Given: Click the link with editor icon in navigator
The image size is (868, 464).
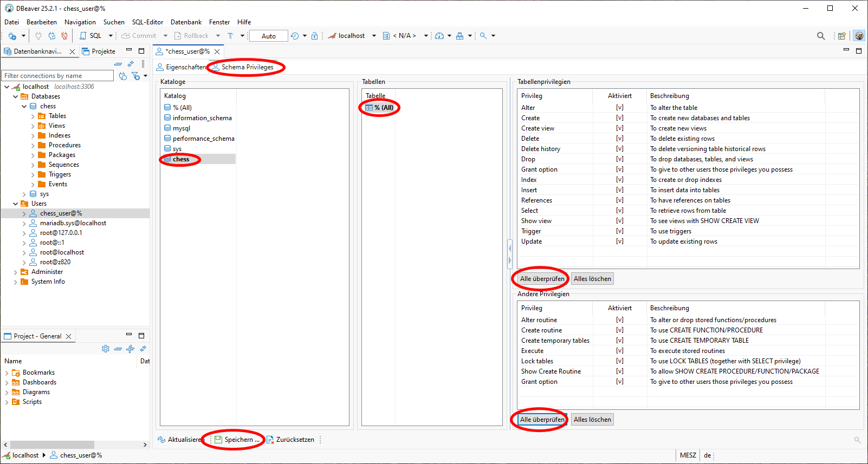Looking at the screenshot, I should tap(131, 64).
